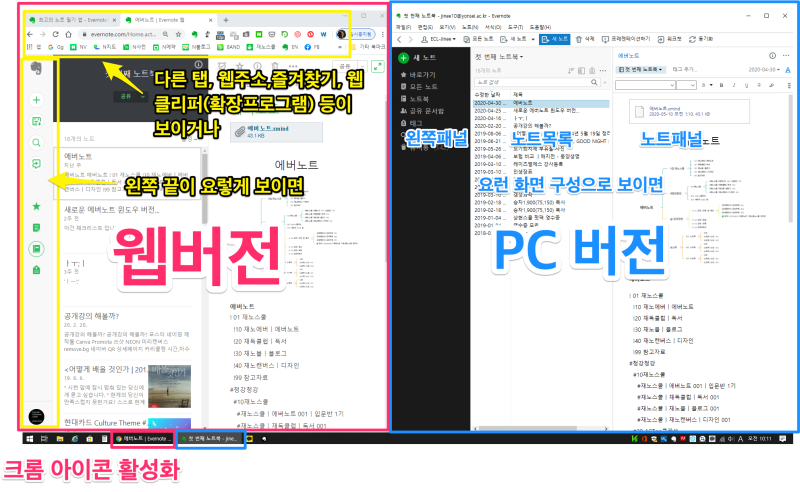Go to Chrome home page
The height and width of the screenshot is (492, 800).
(x=68, y=34)
